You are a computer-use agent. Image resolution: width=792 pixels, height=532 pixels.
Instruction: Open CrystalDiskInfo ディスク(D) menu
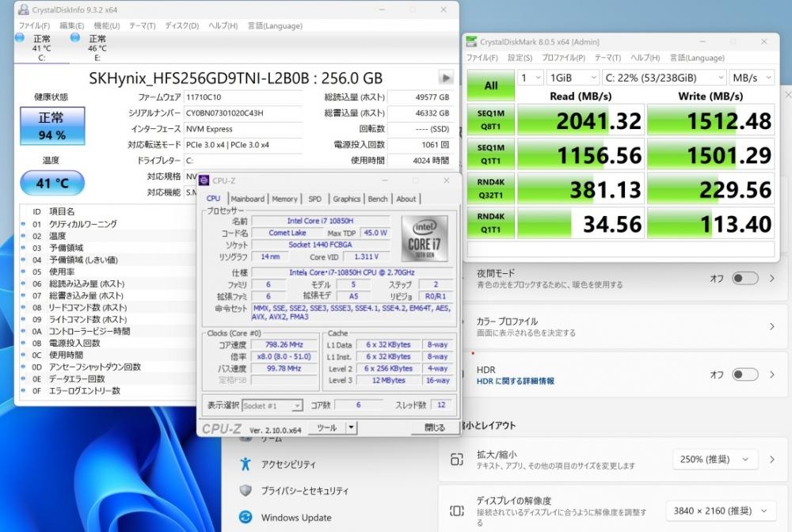point(182,26)
